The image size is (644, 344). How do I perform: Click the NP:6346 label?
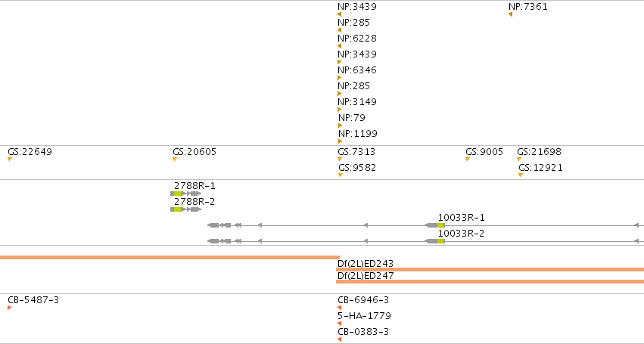pos(357,70)
